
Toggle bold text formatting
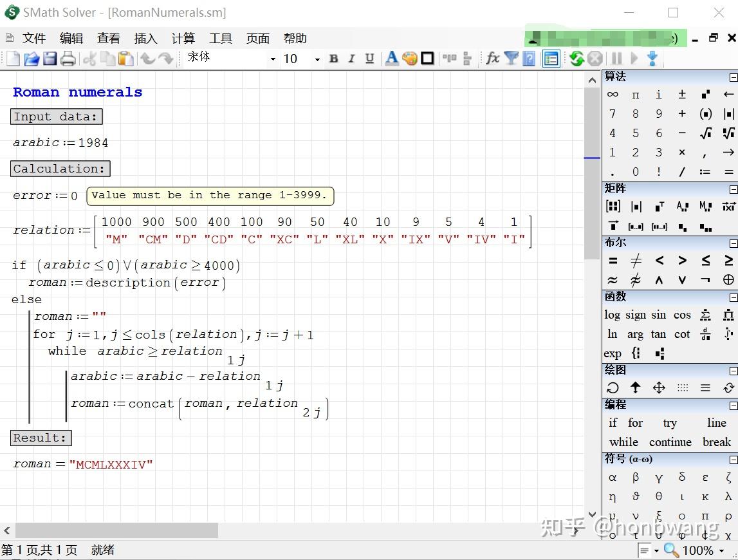click(x=333, y=59)
